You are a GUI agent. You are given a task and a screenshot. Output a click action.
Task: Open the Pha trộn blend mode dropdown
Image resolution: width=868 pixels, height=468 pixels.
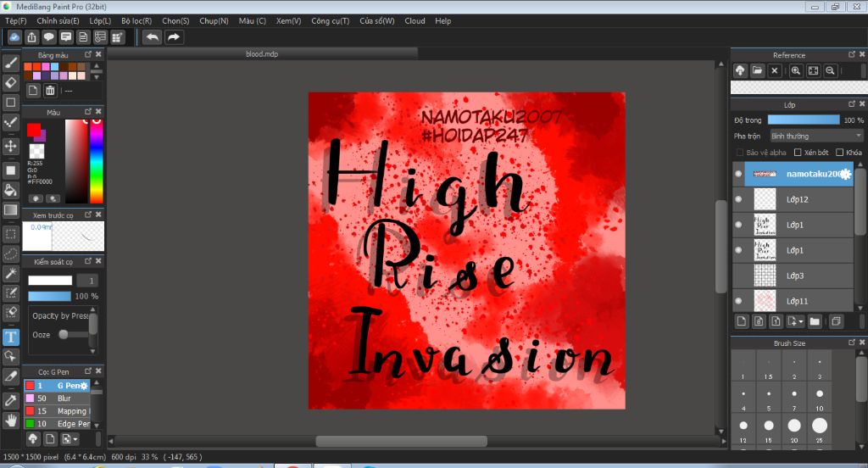click(816, 136)
